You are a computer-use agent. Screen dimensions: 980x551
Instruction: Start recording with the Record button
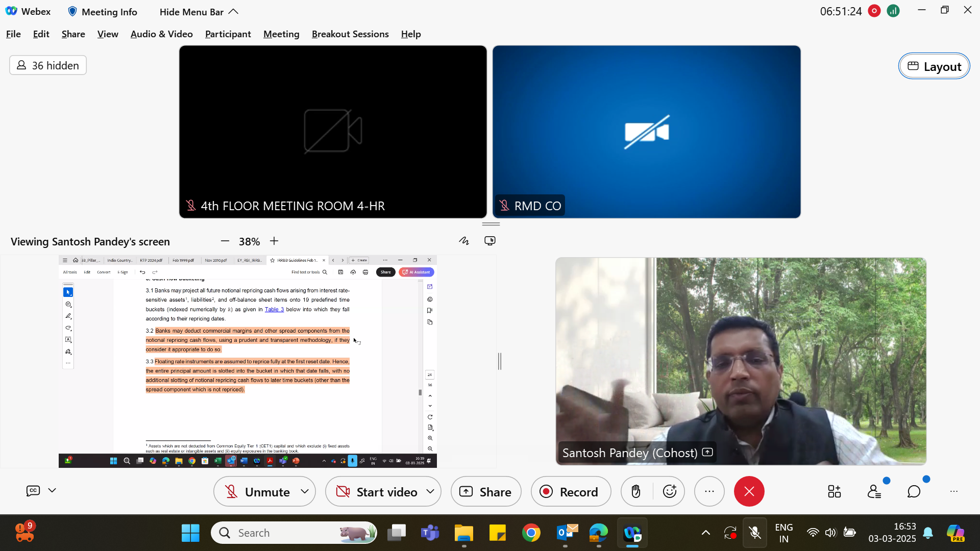click(571, 492)
